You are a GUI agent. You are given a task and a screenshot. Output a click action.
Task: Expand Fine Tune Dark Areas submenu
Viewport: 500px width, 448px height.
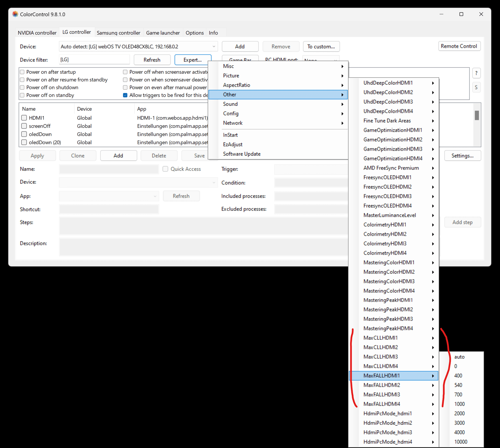(394, 121)
